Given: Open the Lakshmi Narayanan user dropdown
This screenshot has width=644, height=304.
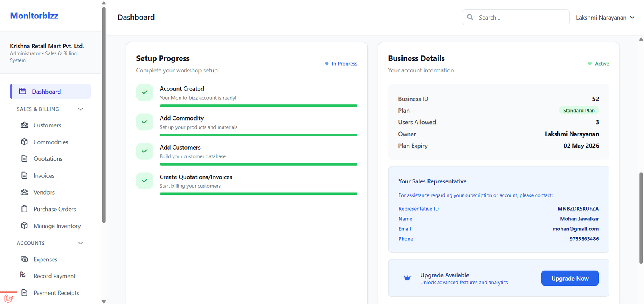Looking at the screenshot, I should coord(605,18).
